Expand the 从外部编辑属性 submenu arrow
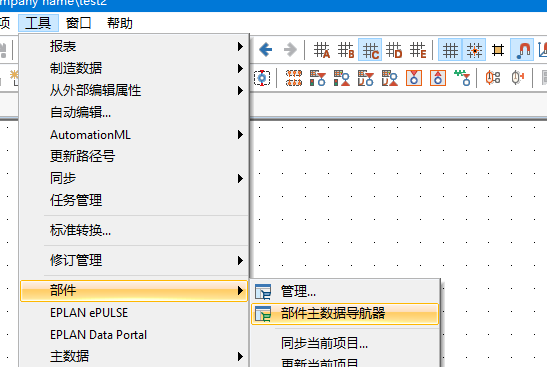The image size is (547, 367). [x=240, y=91]
